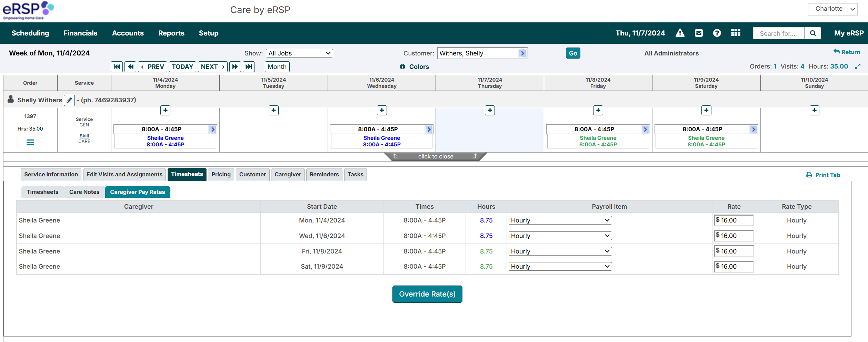Open the alerts warning icon
Screen dimensions: 868x342
coord(680,33)
